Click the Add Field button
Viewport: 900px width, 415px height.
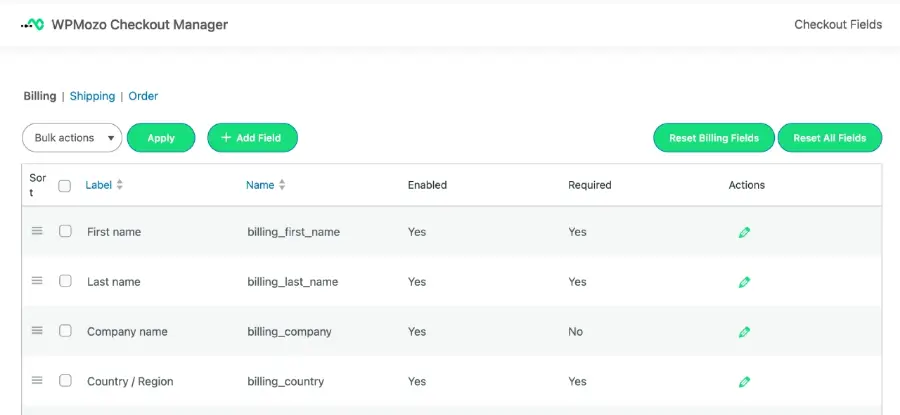(253, 138)
